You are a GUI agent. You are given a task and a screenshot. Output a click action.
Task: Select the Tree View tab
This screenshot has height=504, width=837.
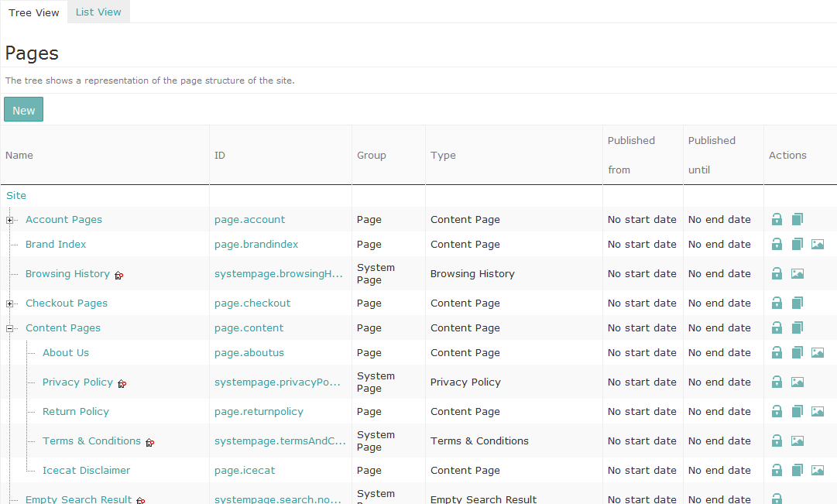(33, 12)
